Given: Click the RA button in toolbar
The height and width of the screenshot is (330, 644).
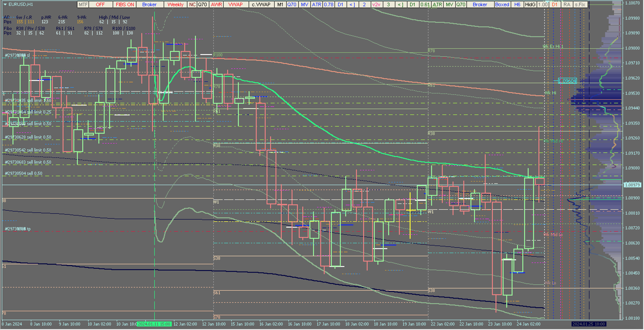Looking at the screenshot, I should tap(567, 4).
